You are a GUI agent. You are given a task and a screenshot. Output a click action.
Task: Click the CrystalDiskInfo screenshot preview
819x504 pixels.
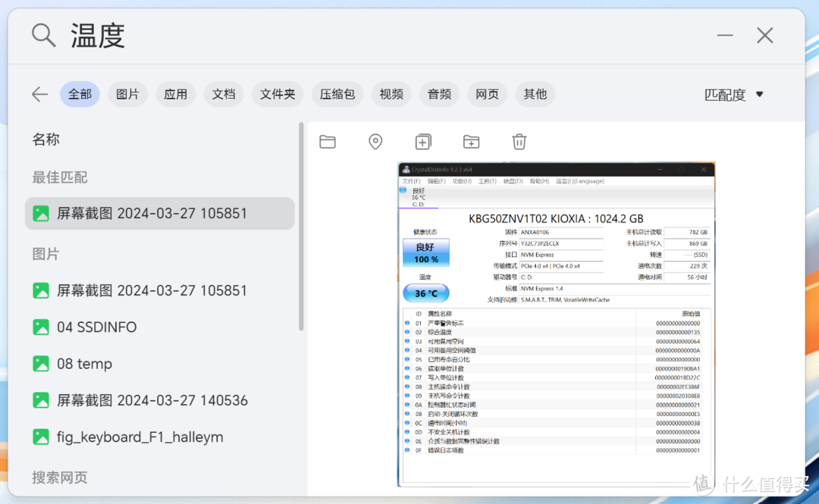tap(556, 324)
